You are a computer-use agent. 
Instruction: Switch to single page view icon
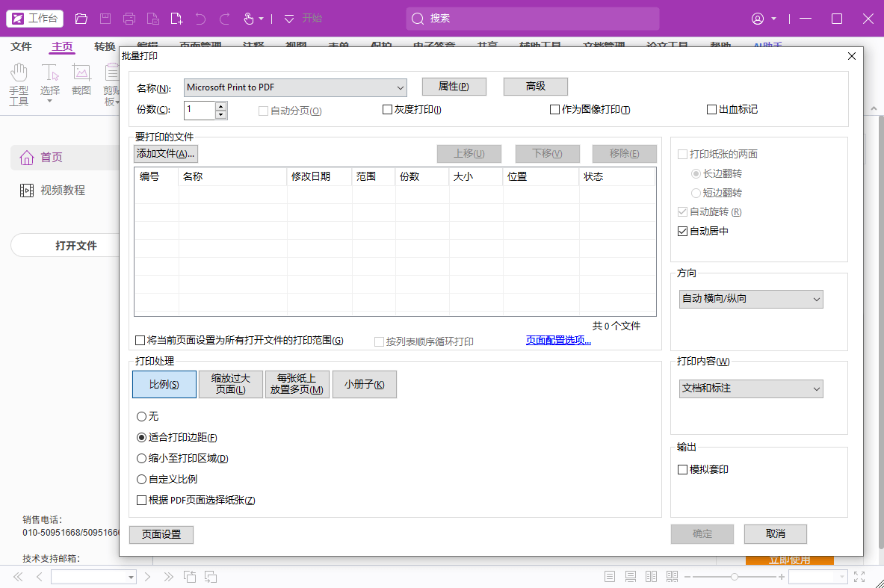[x=610, y=577]
